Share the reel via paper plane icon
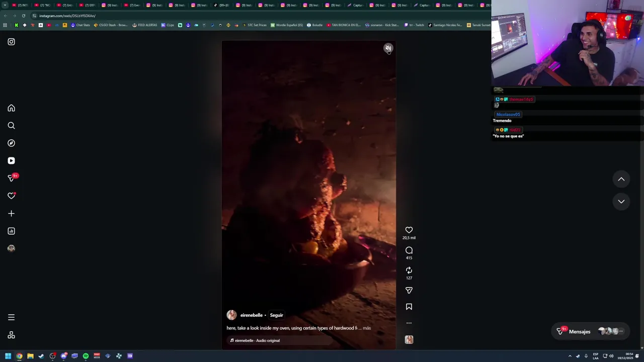The image size is (644, 362). point(409,291)
